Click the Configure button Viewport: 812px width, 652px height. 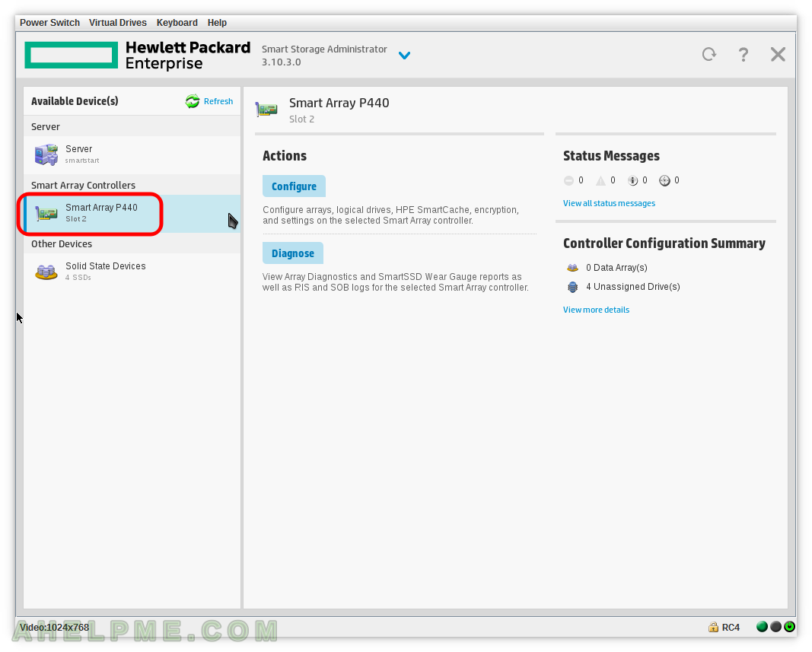pyautogui.click(x=294, y=186)
